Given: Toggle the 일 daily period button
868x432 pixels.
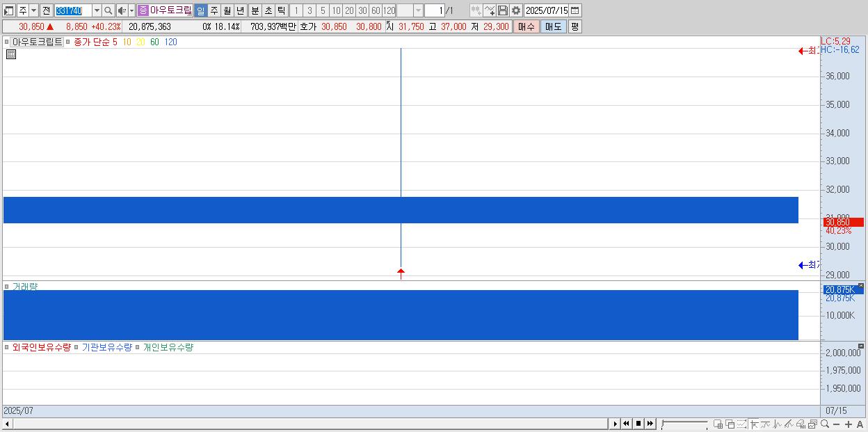Looking at the screenshot, I should coord(200,10).
